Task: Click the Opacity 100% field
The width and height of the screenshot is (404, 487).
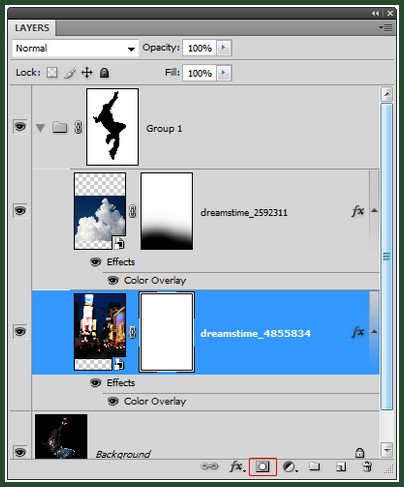Action: (x=200, y=48)
